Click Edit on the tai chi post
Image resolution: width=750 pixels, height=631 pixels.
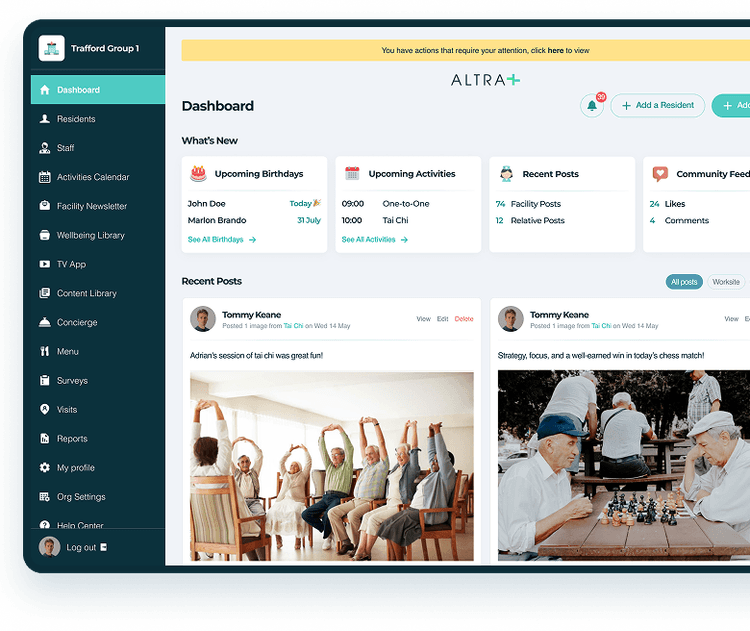tap(442, 319)
